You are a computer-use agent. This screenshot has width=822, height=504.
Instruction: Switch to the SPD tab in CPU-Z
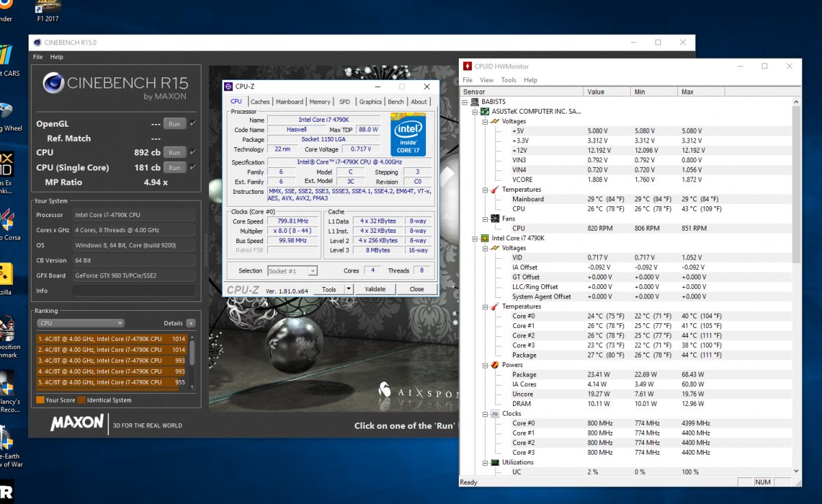click(345, 102)
